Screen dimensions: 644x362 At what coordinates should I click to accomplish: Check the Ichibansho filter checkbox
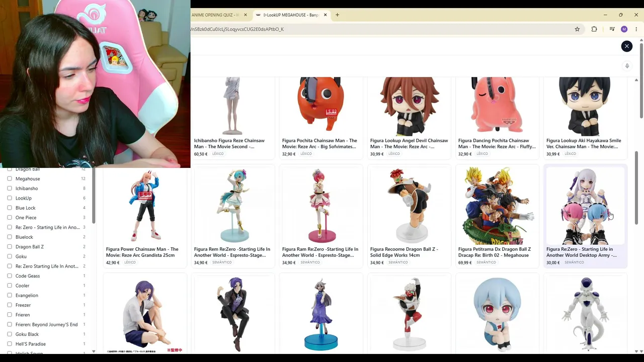pyautogui.click(x=10, y=189)
